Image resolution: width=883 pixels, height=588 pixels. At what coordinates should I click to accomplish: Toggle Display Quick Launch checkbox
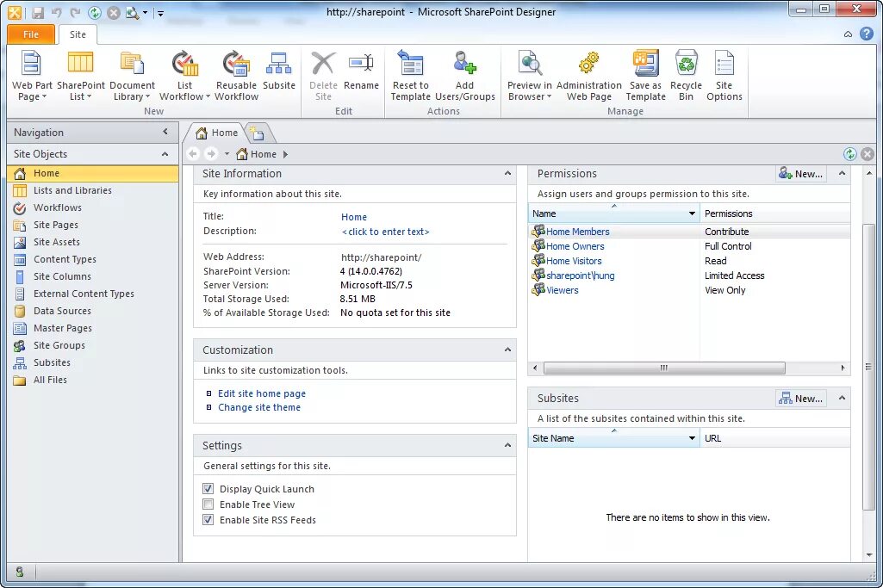[208, 488]
